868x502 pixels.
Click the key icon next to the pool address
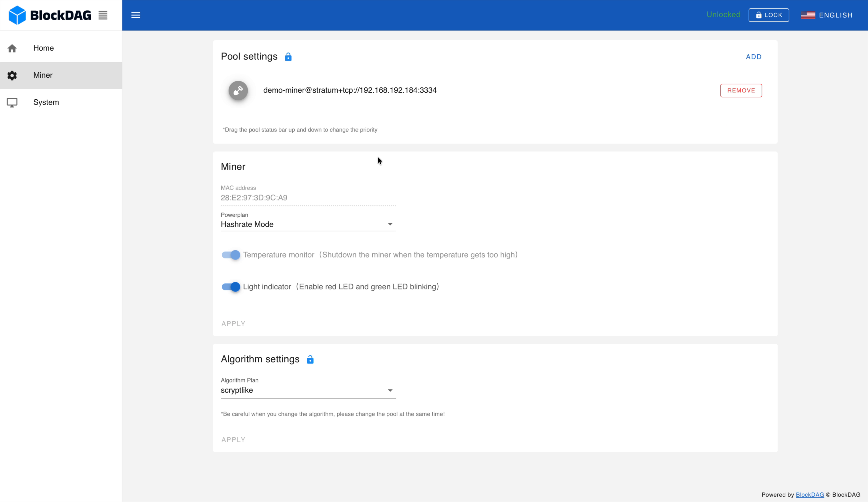tap(238, 90)
